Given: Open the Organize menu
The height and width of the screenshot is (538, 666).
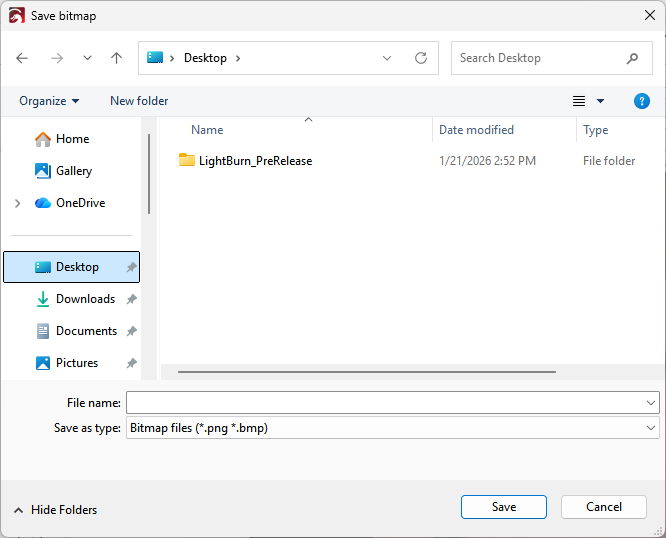Looking at the screenshot, I should [49, 101].
